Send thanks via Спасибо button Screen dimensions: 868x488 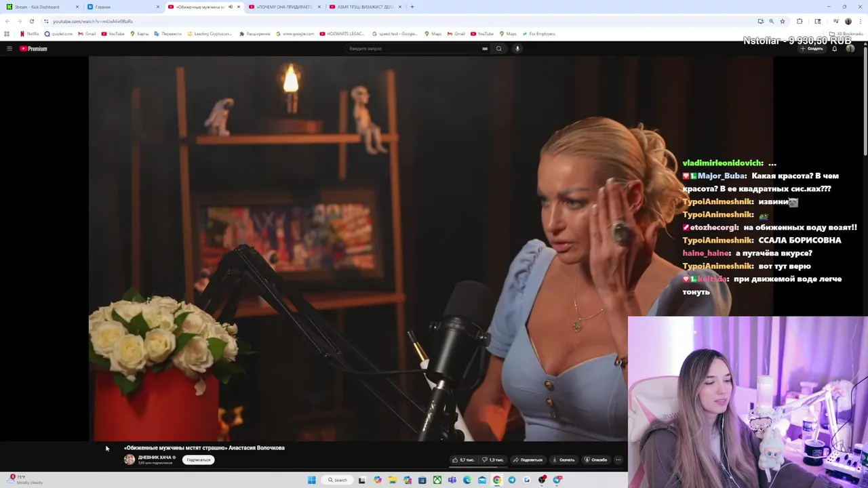[596, 460]
